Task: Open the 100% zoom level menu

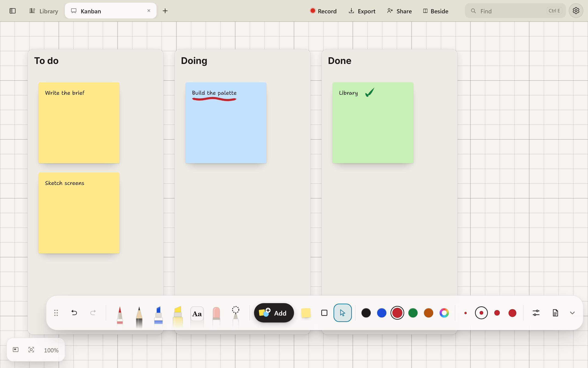Action: click(x=51, y=350)
